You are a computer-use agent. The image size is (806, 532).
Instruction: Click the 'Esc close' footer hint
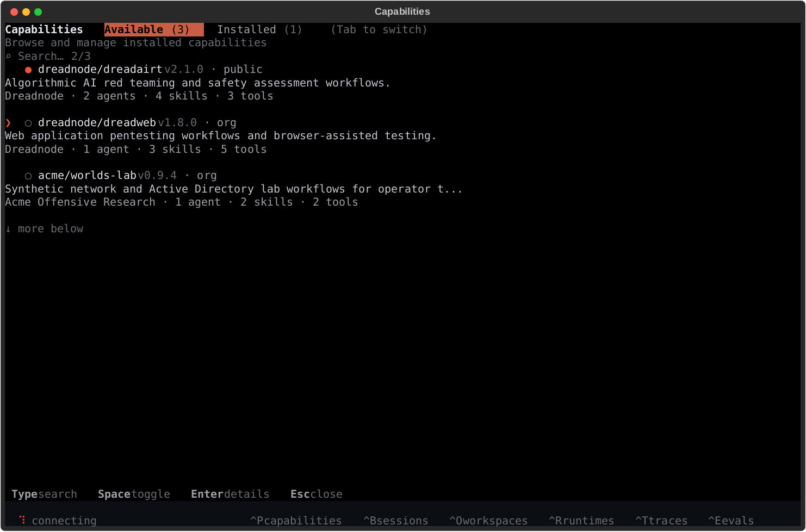(316, 494)
